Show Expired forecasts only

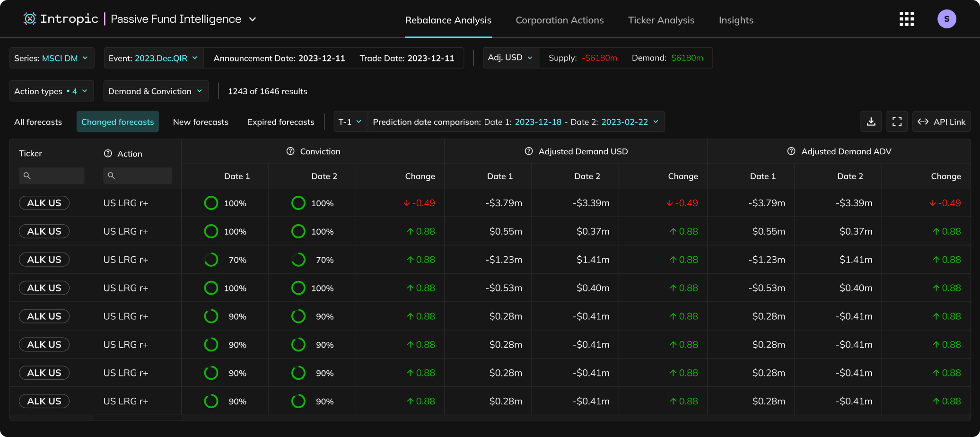click(x=280, y=122)
